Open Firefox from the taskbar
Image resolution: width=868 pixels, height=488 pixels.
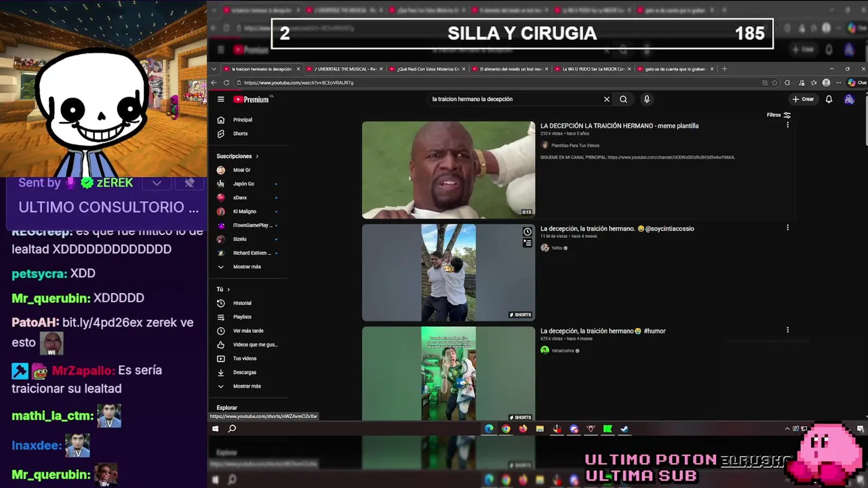coord(523,428)
